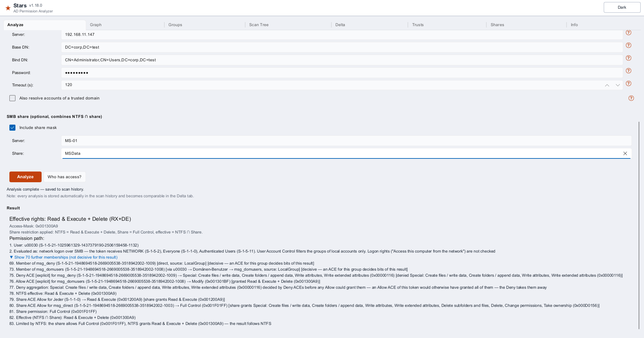Open help icon next to Bind DN

point(629,58)
